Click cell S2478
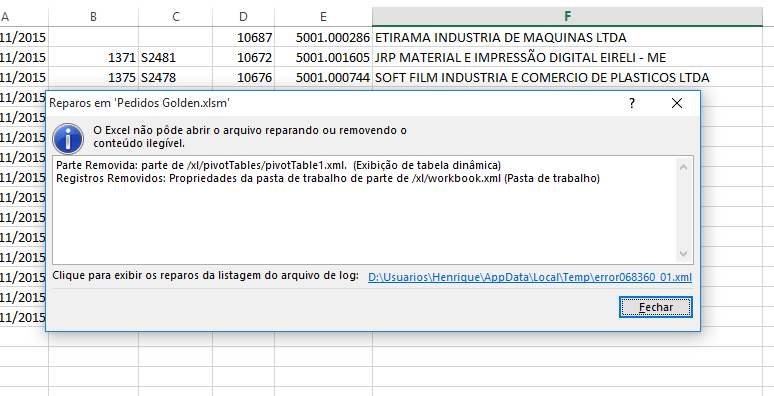Image resolution: width=774 pixels, height=396 pixels. coord(176,78)
